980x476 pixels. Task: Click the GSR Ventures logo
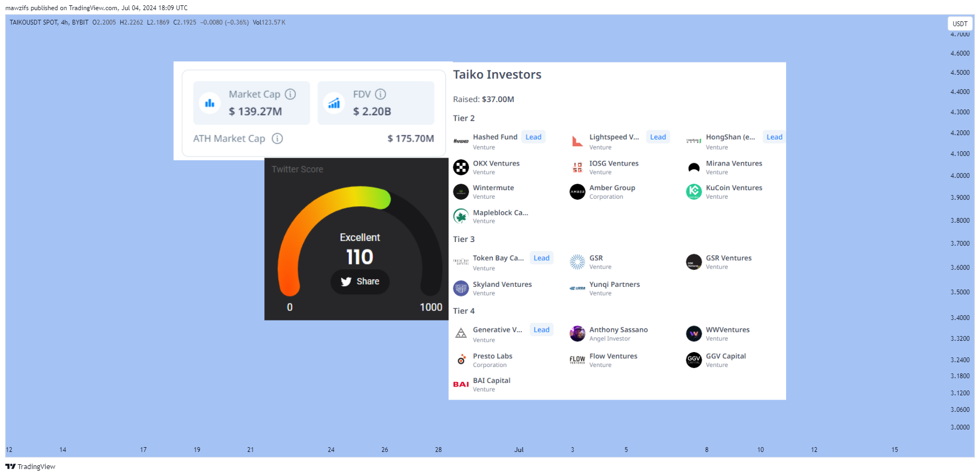click(x=694, y=262)
